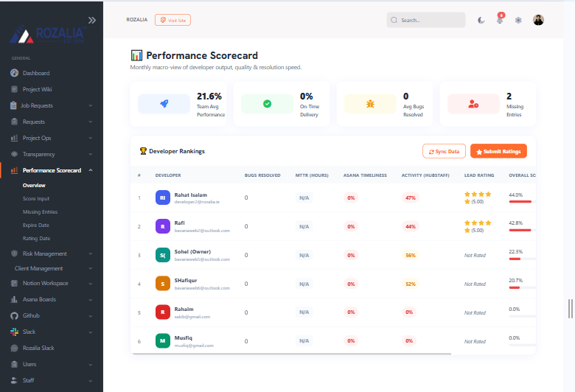Click the Job Requests clipboard icon
575x392 pixels.
pyautogui.click(x=13, y=105)
